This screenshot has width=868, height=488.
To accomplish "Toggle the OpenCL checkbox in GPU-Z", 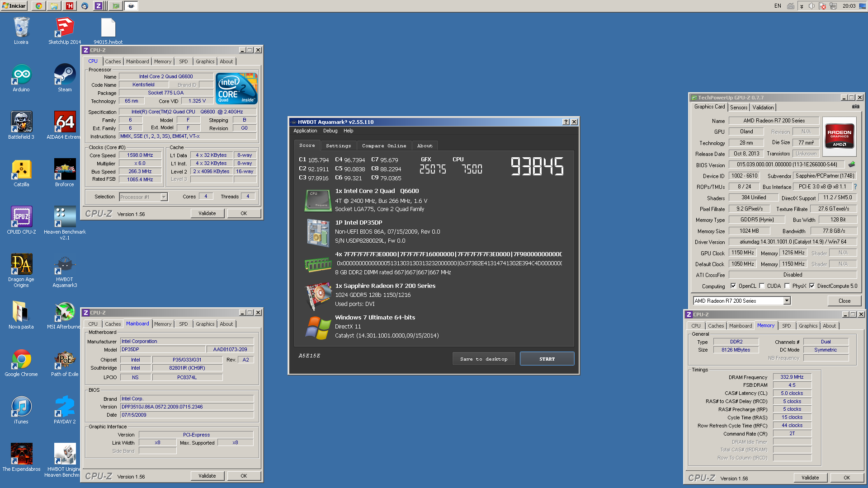I will click(733, 286).
